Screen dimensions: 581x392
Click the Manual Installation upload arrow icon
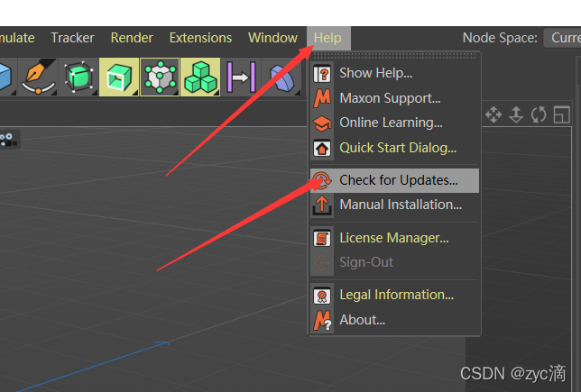322,205
